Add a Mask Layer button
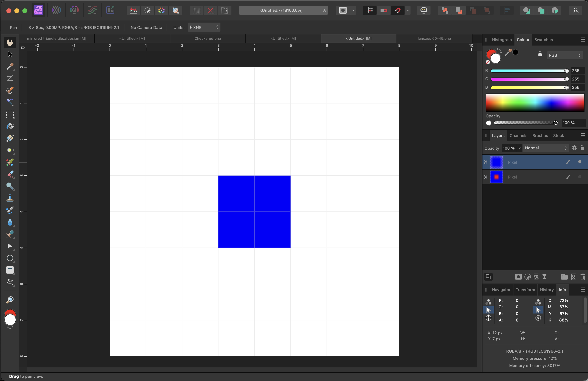Viewport: 588px width, 381px height. (518, 277)
